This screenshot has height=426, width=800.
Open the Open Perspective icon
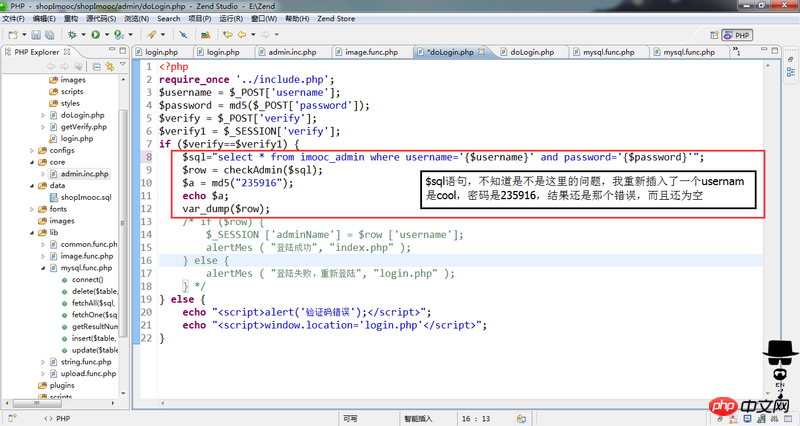(x=714, y=35)
